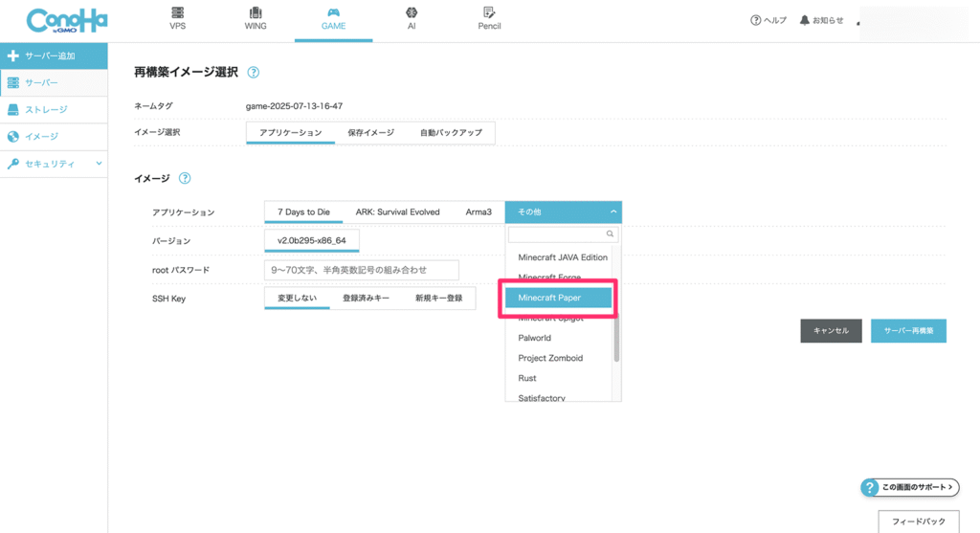This screenshot has width=980, height=533.
Task: Click help icon beside 再構築イメージ選択
Action: [x=253, y=73]
